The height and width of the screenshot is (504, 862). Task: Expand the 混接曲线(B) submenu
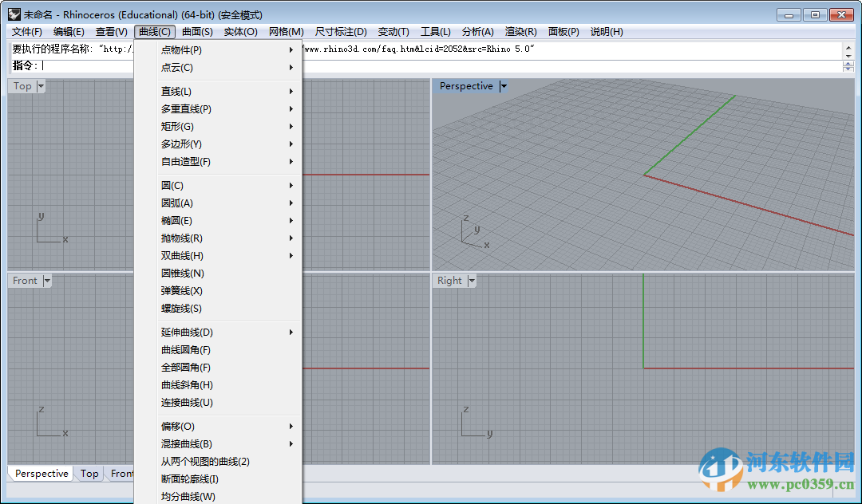tap(218, 444)
